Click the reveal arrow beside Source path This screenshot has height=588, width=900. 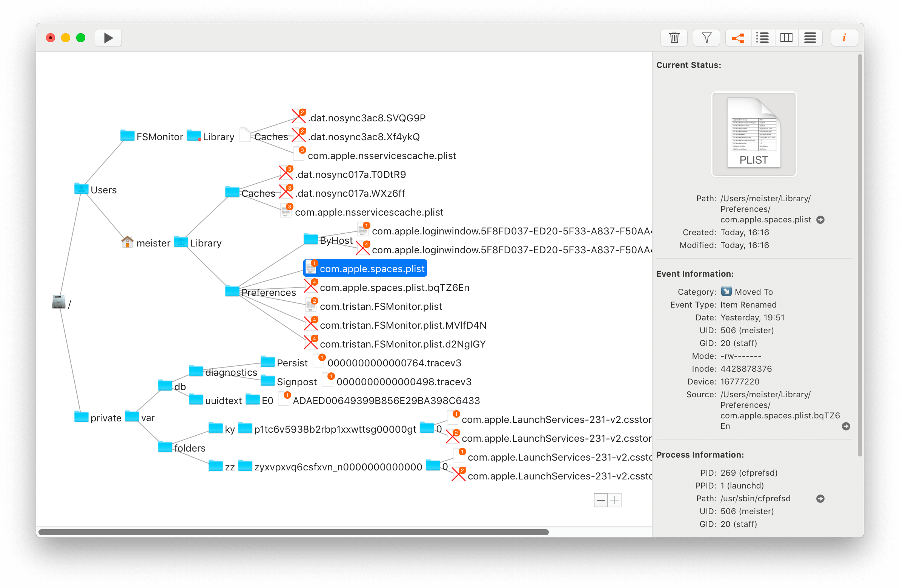(x=846, y=426)
